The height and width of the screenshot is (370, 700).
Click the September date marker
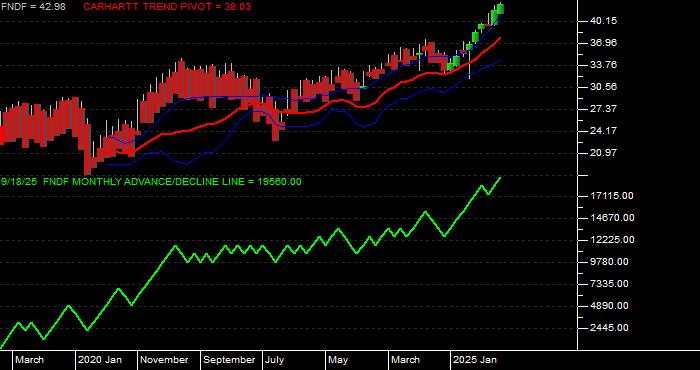(229, 360)
